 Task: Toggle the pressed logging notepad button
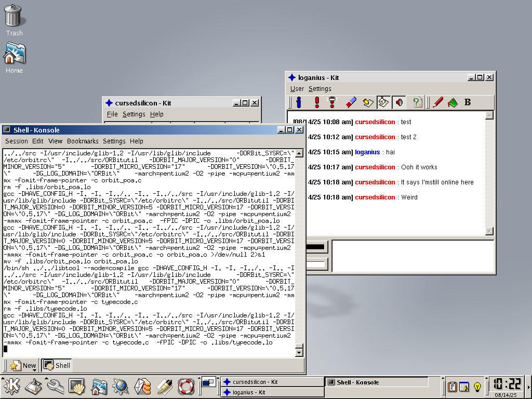click(383, 102)
